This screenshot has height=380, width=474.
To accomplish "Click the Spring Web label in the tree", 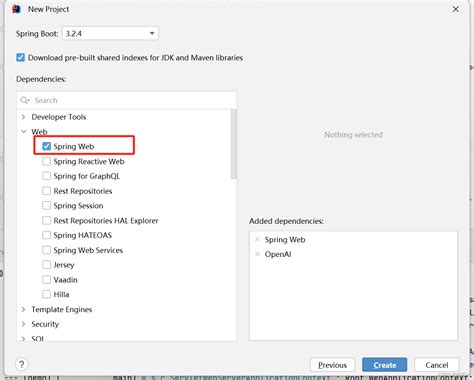I will (x=74, y=146).
